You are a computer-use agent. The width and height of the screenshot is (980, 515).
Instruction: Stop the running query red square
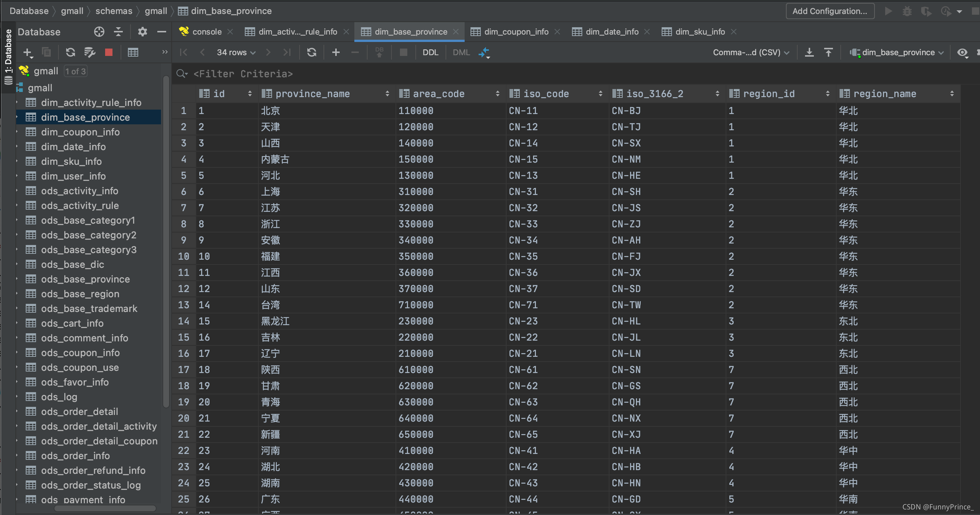pos(109,52)
